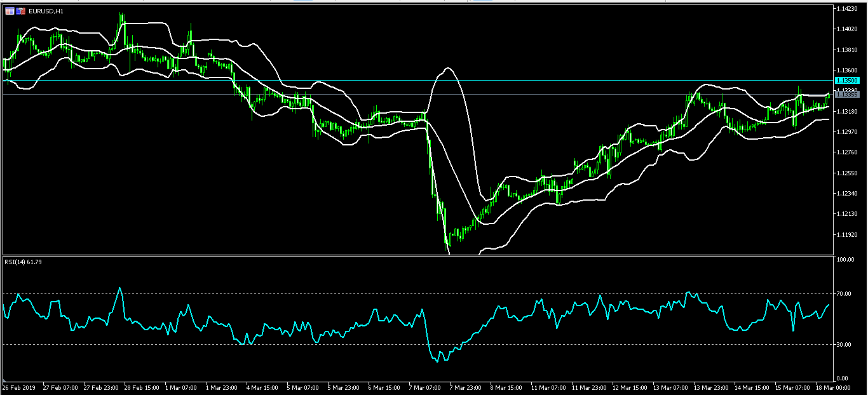Click the market depth table icon beside EURUSD,H1
The width and height of the screenshot is (868, 395).
10,11
